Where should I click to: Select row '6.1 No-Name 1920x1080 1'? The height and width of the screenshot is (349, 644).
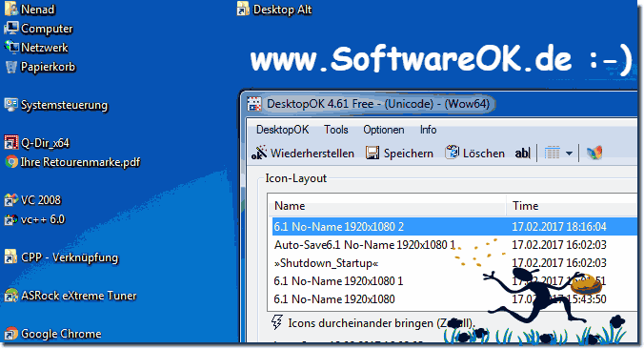(453, 280)
